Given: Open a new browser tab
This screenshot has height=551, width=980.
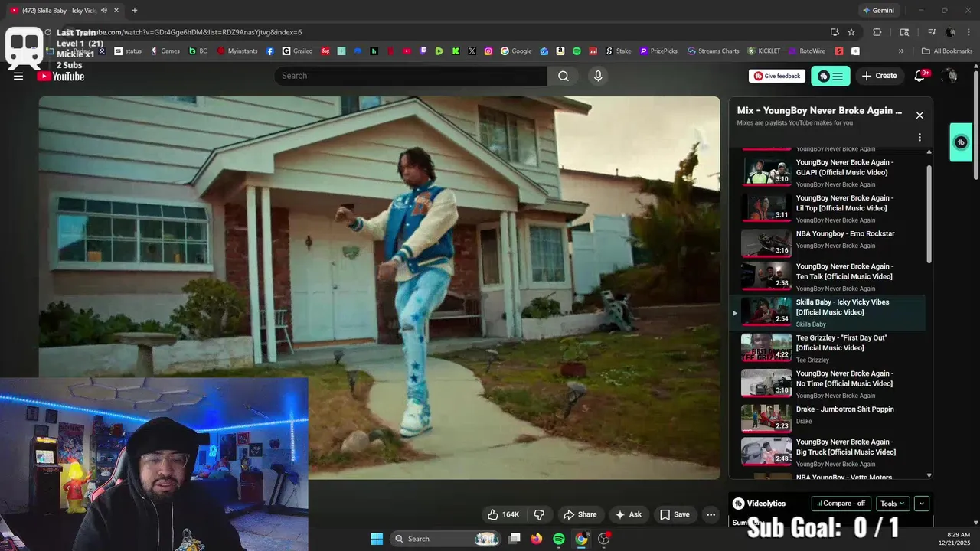Looking at the screenshot, I should pyautogui.click(x=135, y=11).
